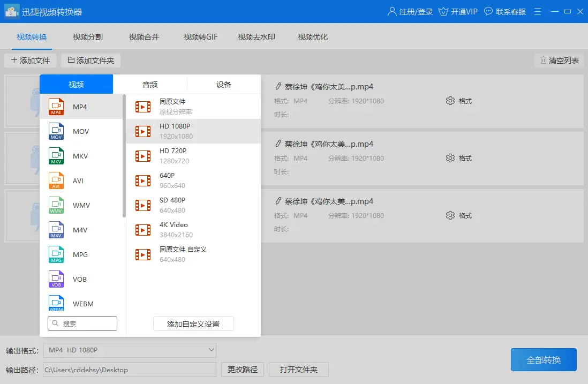This screenshot has width=588, height=384.
Task: Click the 960x640 resolution text
Action: 172,186
